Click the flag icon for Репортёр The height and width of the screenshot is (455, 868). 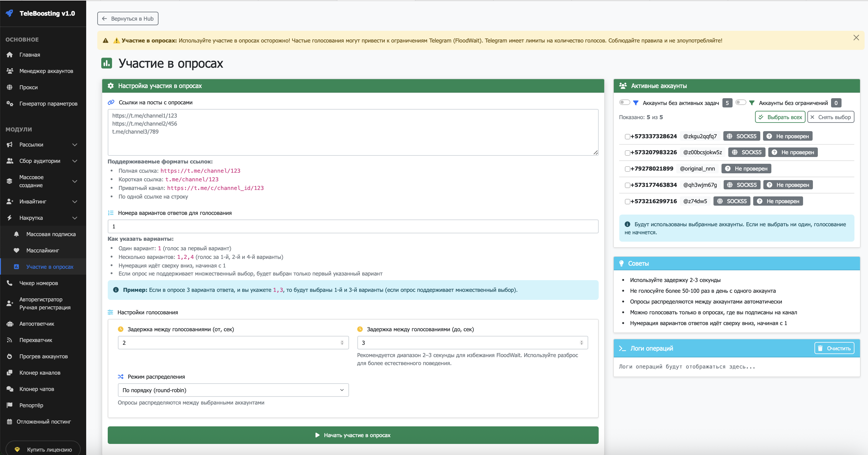coord(10,405)
